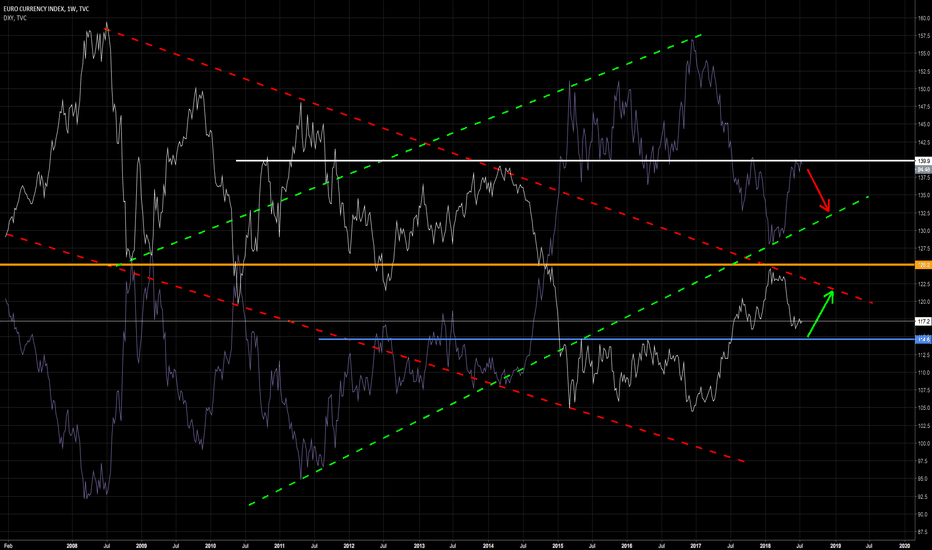932x550 pixels.
Task: Click the 142.5 price axis value
Action: pyautogui.click(x=924, y=143)
